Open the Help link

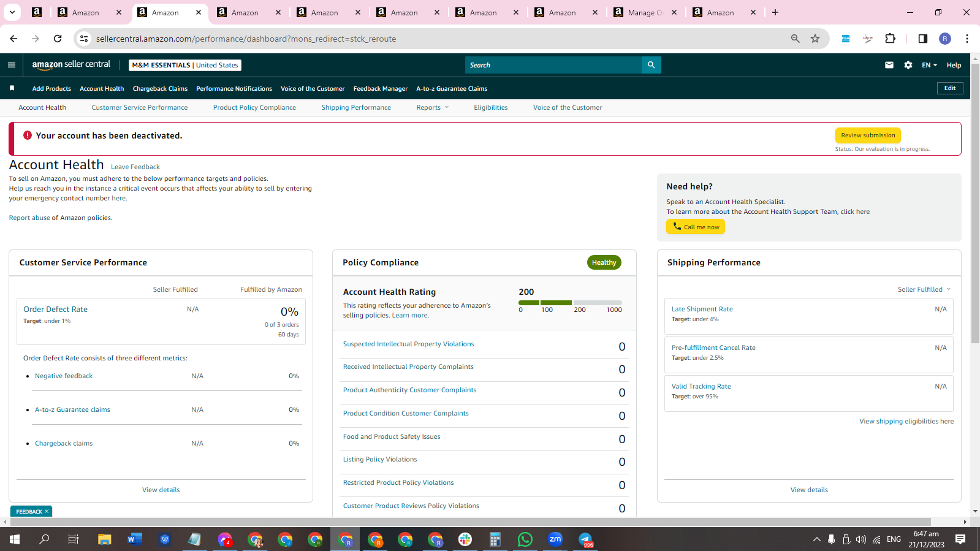(954, 65)
